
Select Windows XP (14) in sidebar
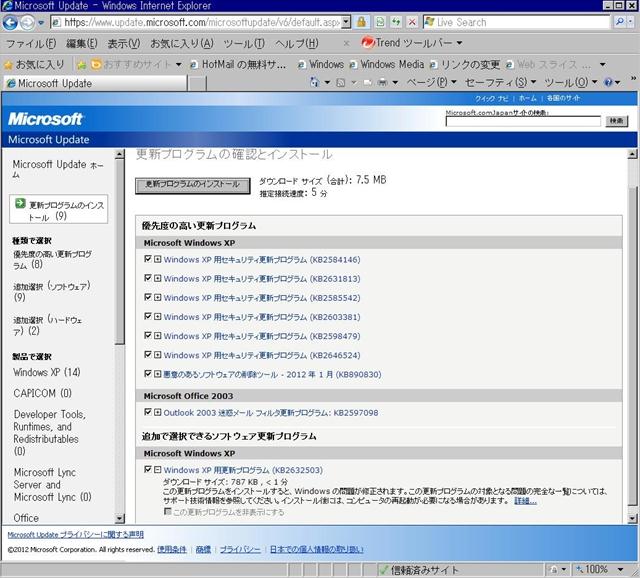(x=47, y=372)
